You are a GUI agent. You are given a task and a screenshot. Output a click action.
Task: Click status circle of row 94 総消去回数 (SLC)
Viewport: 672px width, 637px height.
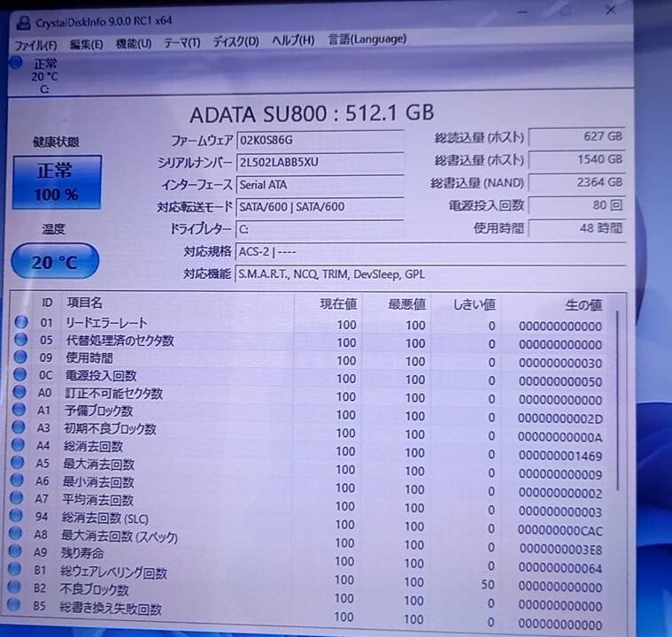coord(16,515)
